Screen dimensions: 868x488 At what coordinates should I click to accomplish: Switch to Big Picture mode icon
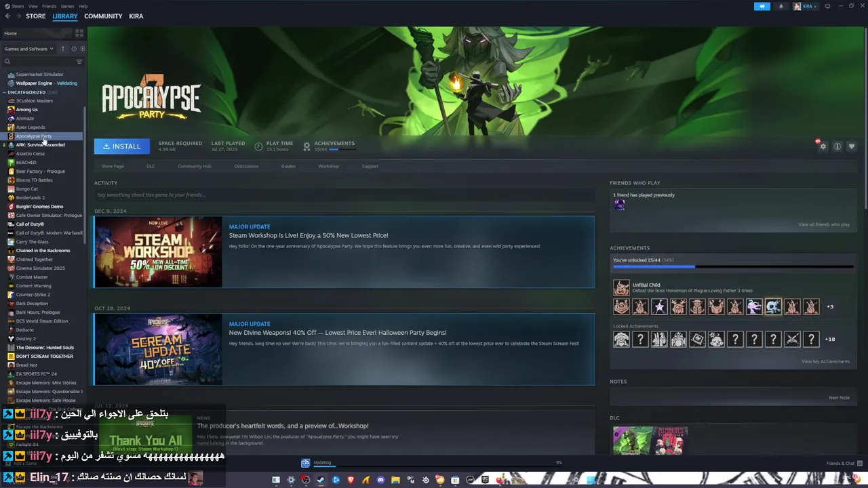pyautogui.click(x=827, y=6)
